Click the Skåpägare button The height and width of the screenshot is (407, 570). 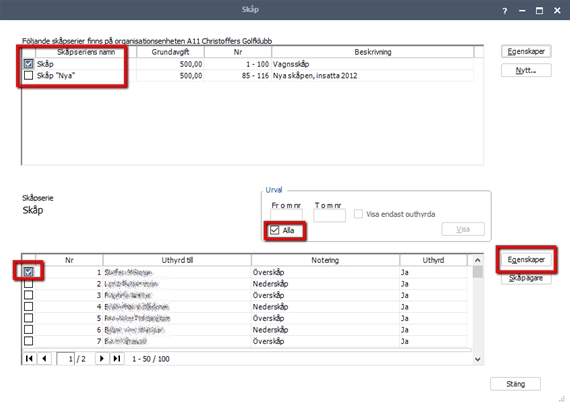(x=526, y=278)
